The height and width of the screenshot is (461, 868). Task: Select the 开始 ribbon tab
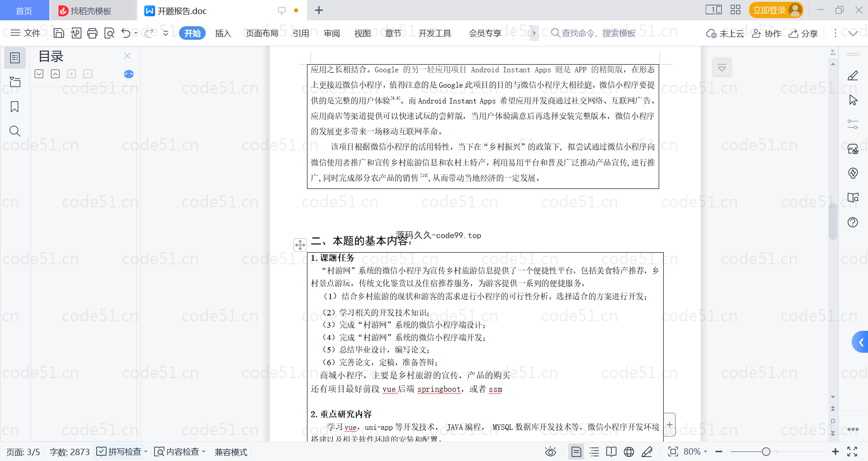[x=192, y=33]
